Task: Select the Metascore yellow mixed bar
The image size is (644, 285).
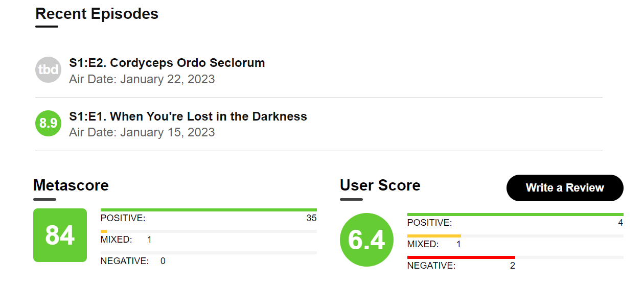Action: [104, 231]
